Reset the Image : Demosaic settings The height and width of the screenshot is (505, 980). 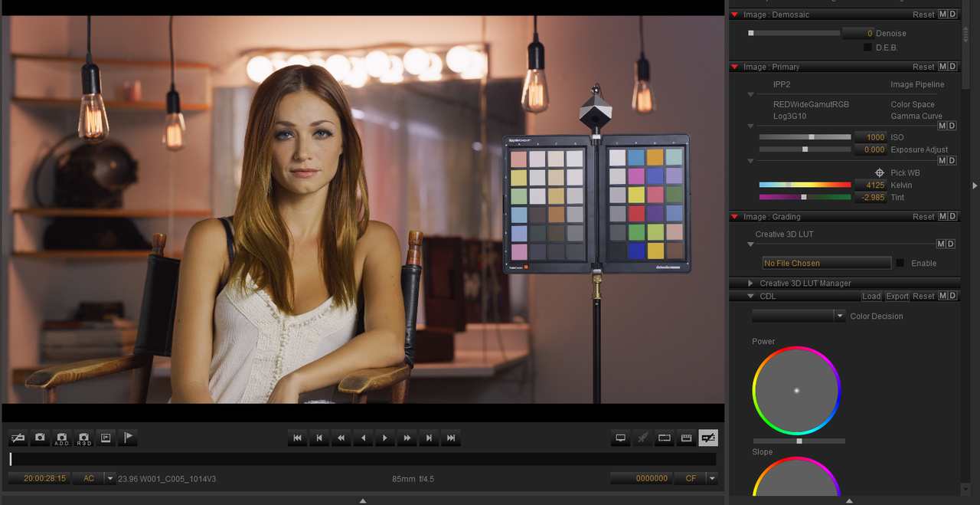pyautogui.click(x=923, y=15)
